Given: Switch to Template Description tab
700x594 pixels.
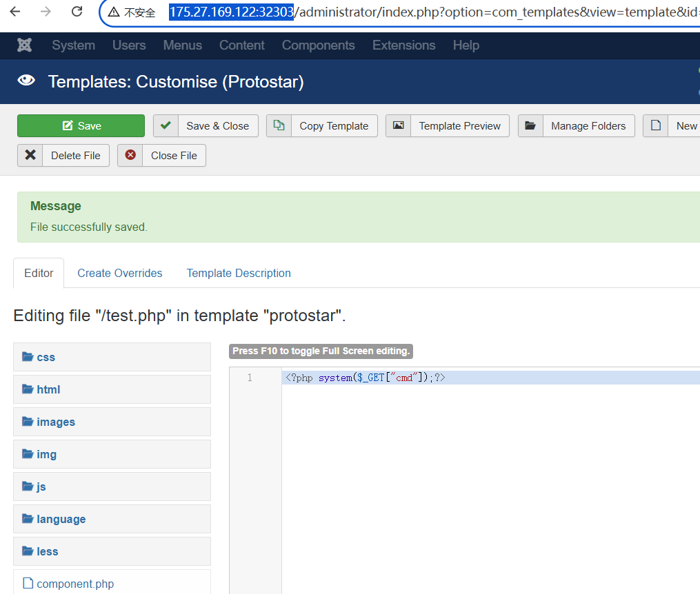Looking at the screenshot, I should [x=239, y=273].
